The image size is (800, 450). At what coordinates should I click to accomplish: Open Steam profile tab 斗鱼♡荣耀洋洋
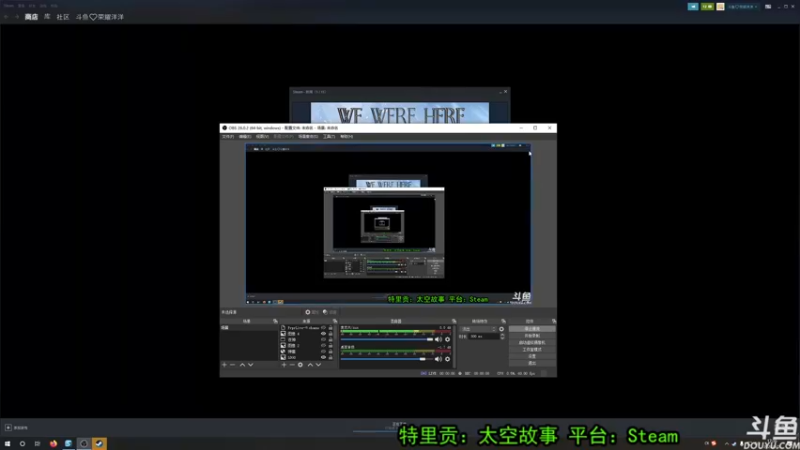99,17
